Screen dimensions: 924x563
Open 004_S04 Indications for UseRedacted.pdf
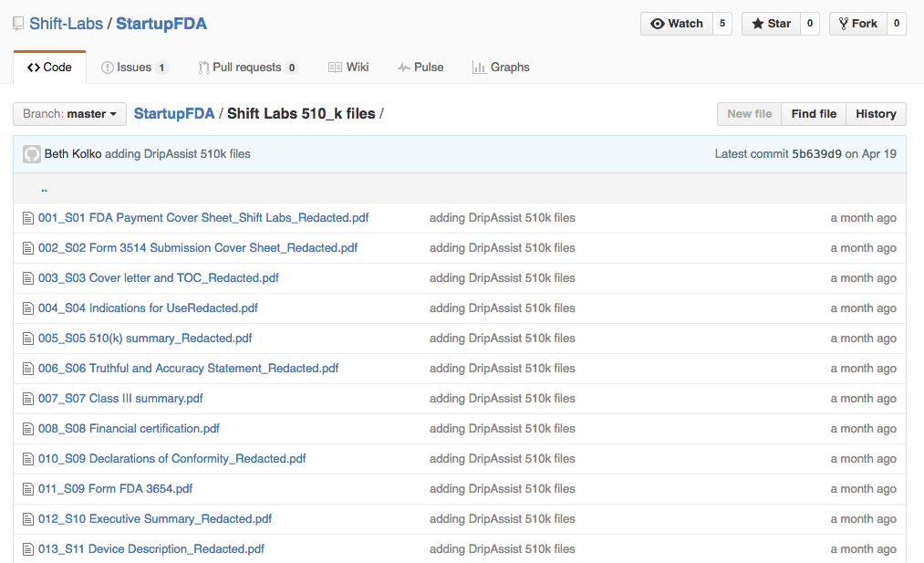tap(148, 308)
